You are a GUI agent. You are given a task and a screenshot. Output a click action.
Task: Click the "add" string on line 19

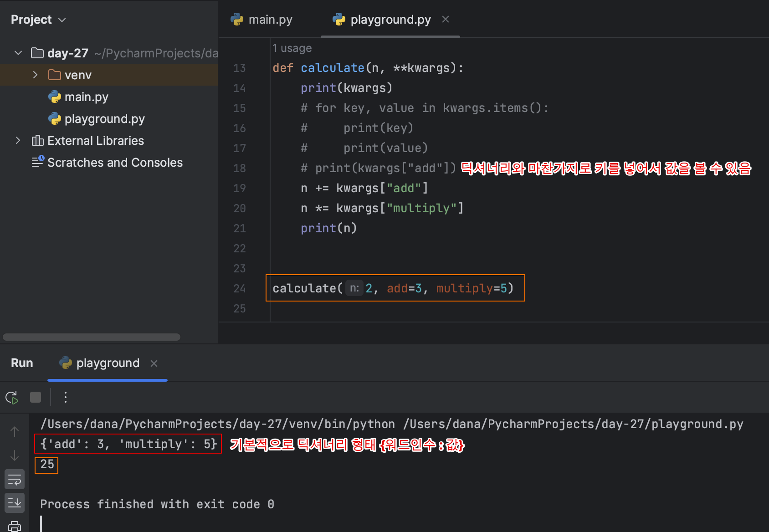click(404, 188)
